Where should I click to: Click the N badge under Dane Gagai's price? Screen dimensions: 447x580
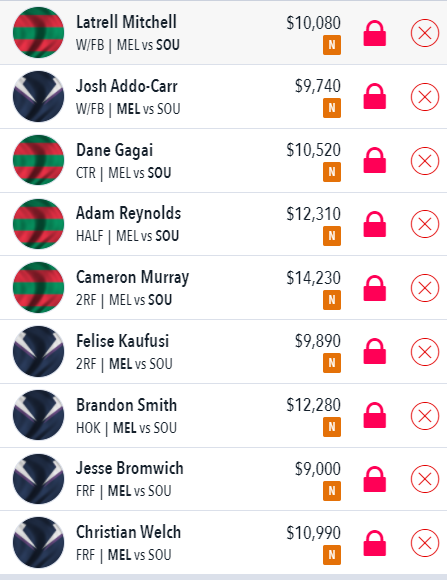[332, 172]
